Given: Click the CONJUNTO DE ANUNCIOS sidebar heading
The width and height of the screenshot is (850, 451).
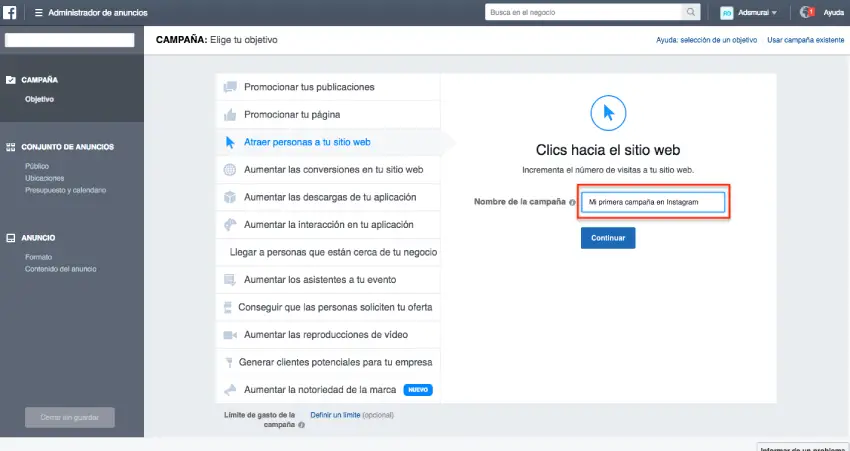Looking at the screenshot, I should [x=68, y=147].
